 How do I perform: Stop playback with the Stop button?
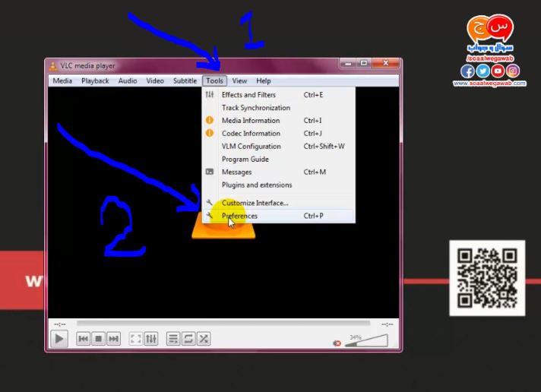pyautogui.click(x=98, y=339)
